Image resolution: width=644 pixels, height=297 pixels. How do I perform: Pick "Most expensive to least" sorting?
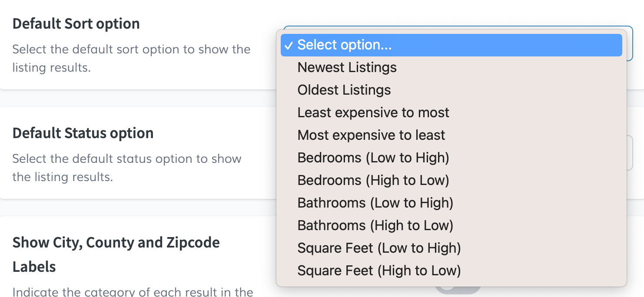pyautogui.click(x=371, y=135)
